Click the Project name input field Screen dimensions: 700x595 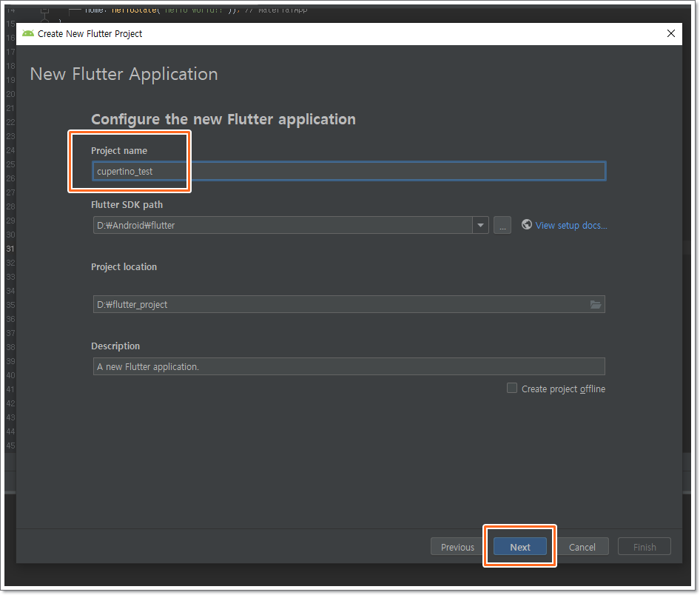349,172
